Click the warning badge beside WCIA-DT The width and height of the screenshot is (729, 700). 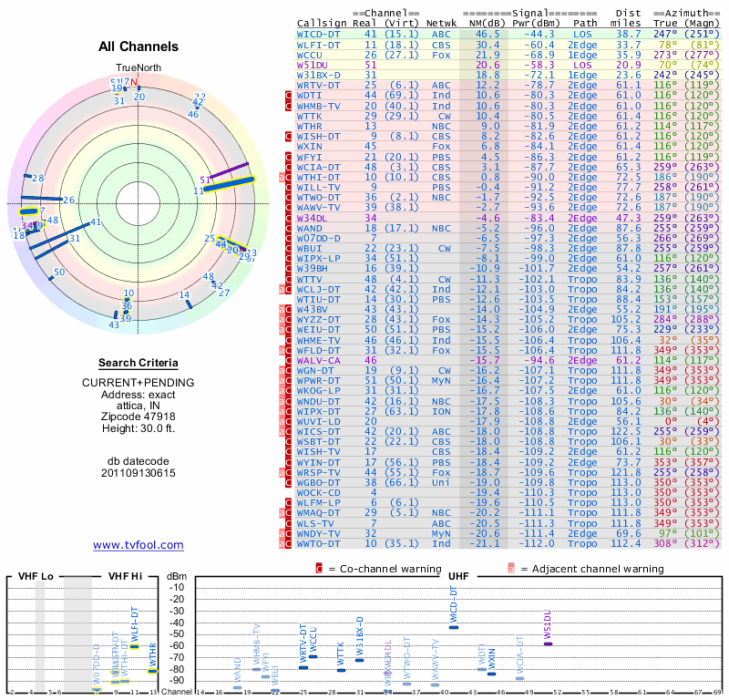tap(288, 167)
